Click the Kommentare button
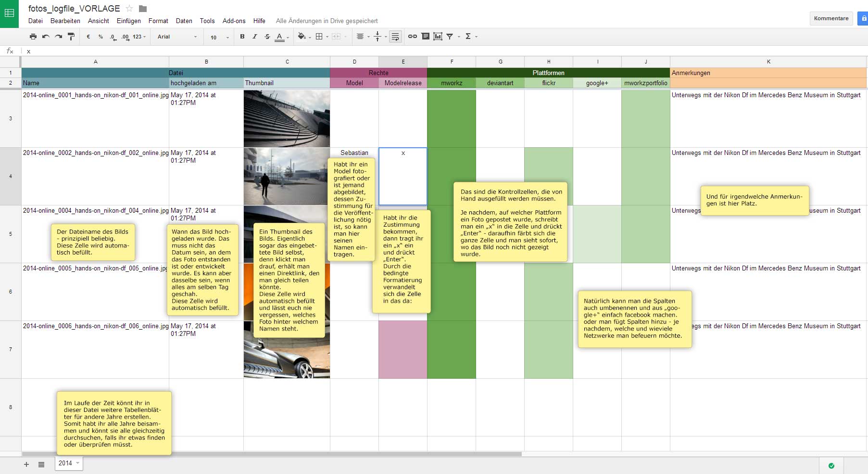 point(831,18)
